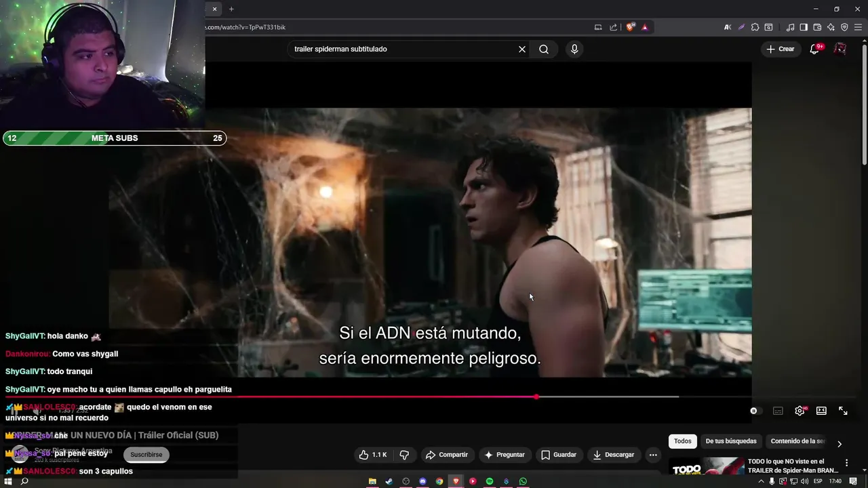Open the Brave Shields lion icon
This screenshot has width=868, height=488.
point(631,27)
